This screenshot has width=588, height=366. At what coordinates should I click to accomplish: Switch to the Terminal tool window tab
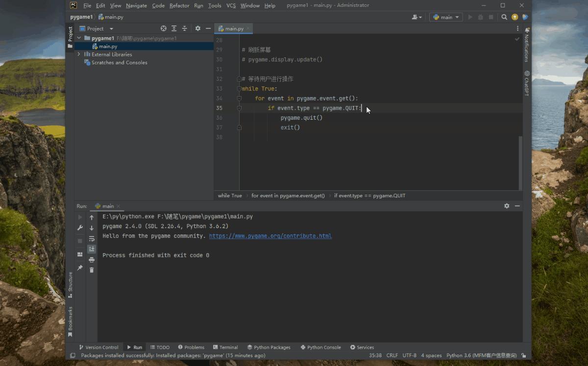[225, 347]
